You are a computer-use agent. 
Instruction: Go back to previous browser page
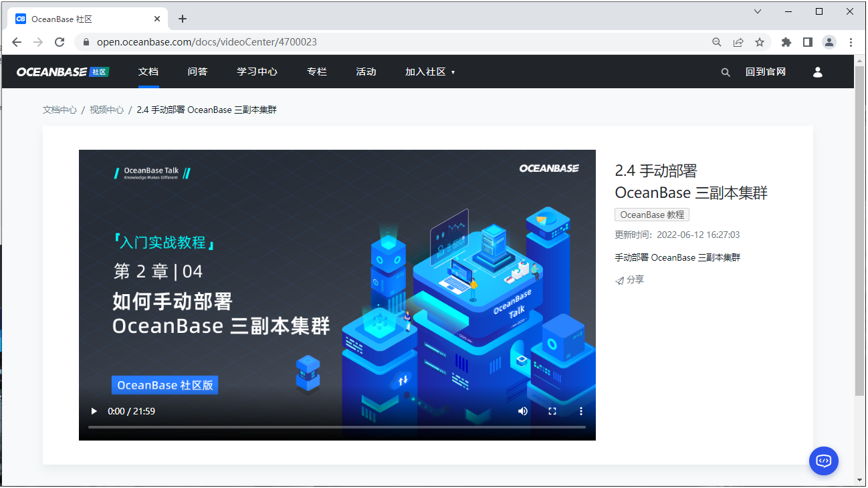pyautogui.click(x=17, y=42)
